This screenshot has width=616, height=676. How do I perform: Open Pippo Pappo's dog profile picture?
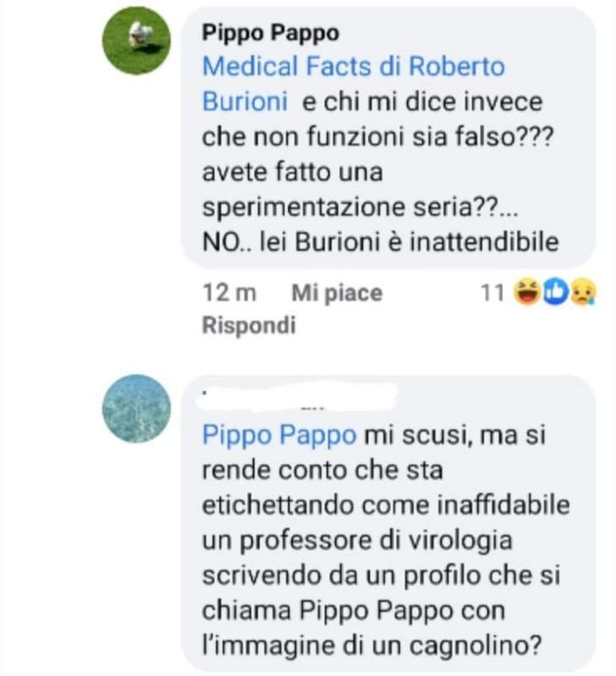coord(136,41)
